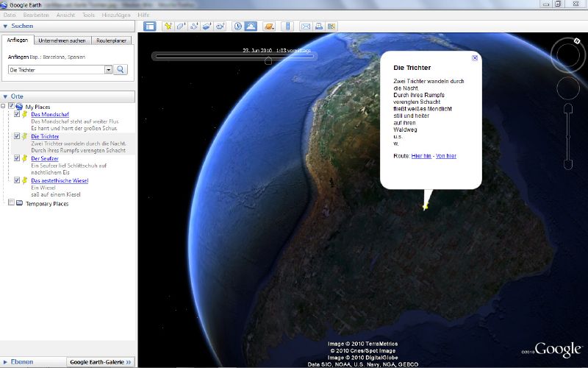Image resolution: width=588 pixels, height=368 pixels.
Task: Open the Bearbeiten menu
Action: coord(36,15)
